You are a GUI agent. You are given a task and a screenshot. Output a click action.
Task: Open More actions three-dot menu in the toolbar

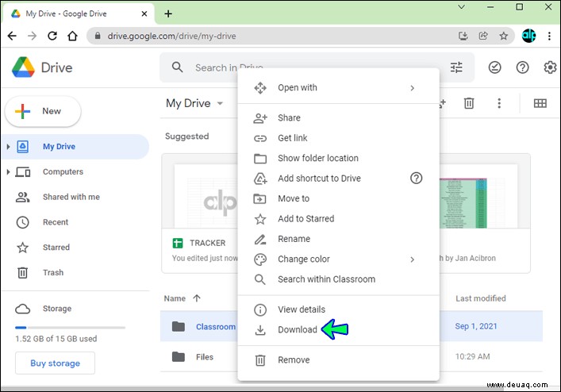(499, 103)
